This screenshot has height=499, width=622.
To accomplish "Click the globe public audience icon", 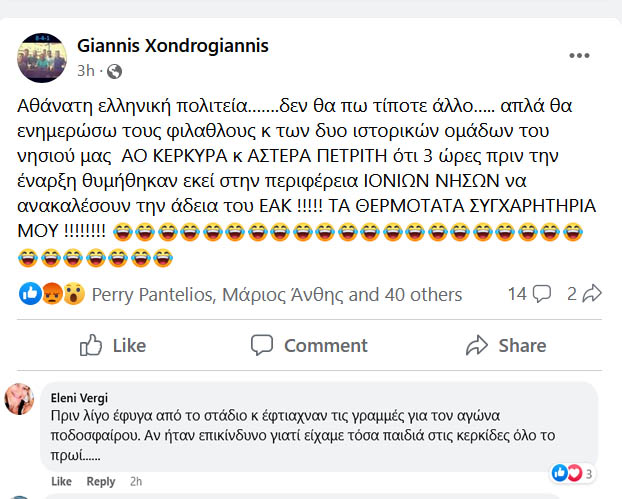I will (114, 71).
